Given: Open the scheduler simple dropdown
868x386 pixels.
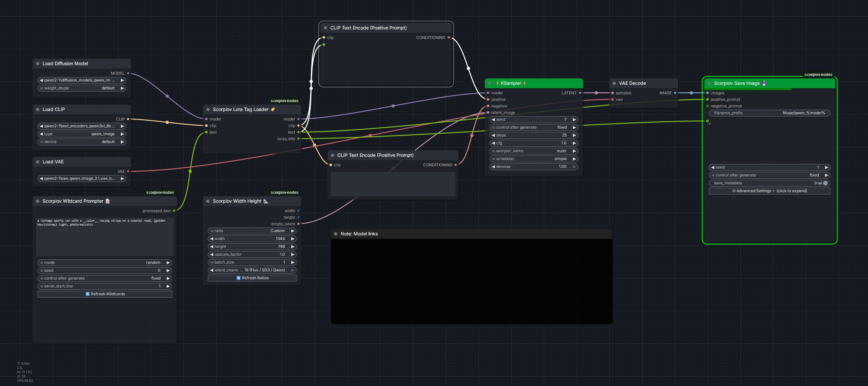Looking at the screenshot, I should click(x=534, y=159).
